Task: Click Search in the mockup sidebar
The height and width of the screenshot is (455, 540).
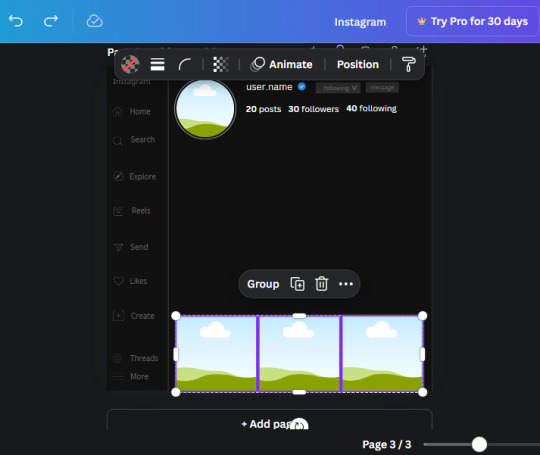Action: (143, 139)
